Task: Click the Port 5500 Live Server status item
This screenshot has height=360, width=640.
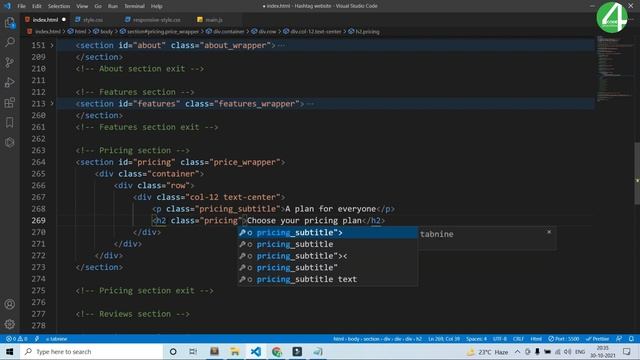Action: tap(564, 339)
